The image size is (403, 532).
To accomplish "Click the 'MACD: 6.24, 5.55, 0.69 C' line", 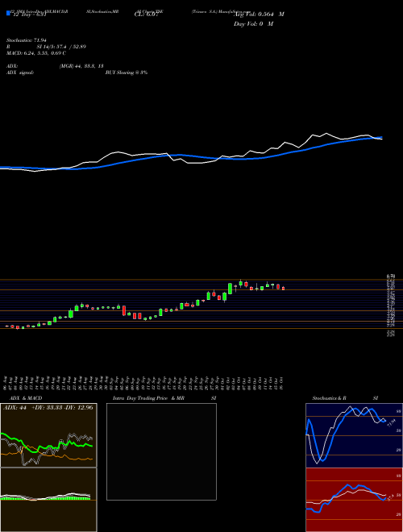I will (36, 53).
